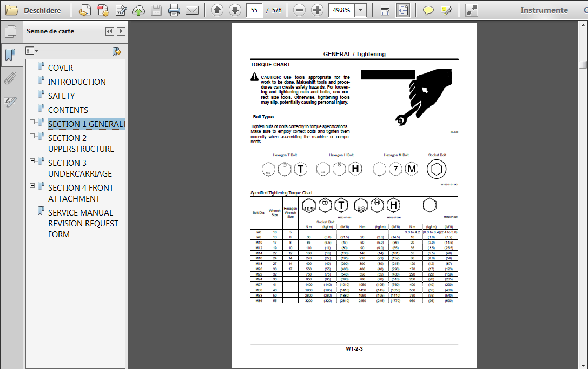This screenshot has height=369, width=588.
Task: Click the Semne de carte panel title
Action: pyautogui.click(x=50, y=31)
